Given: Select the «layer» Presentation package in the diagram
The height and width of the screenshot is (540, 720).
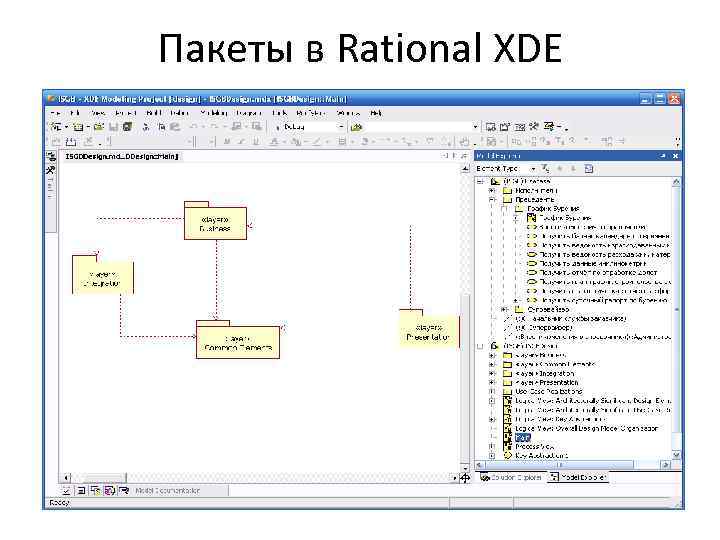Looking at the screenshot, I should pyautogui.click(x=429, y=329).
